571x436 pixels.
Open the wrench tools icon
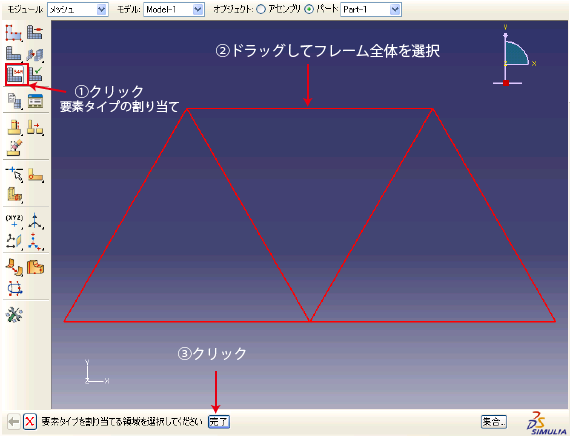pyautogui.click(x=14, y=314)
